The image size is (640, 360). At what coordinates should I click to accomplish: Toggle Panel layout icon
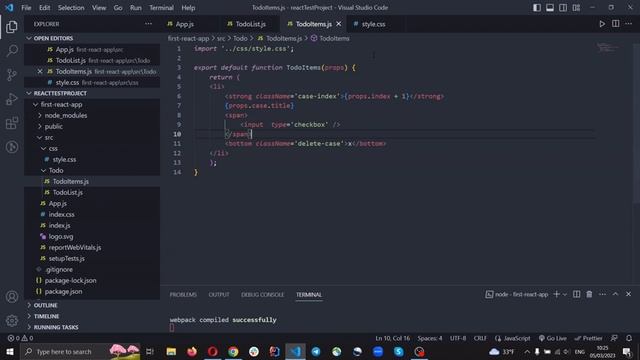click(550, 8)
